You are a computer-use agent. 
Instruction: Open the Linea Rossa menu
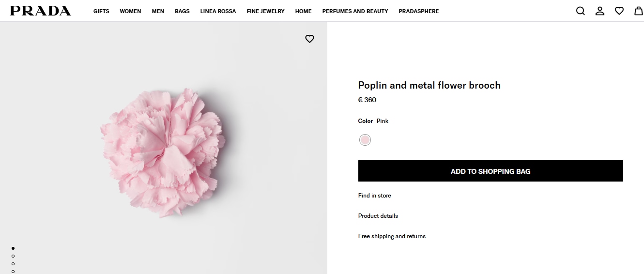[x=218, y=11]
